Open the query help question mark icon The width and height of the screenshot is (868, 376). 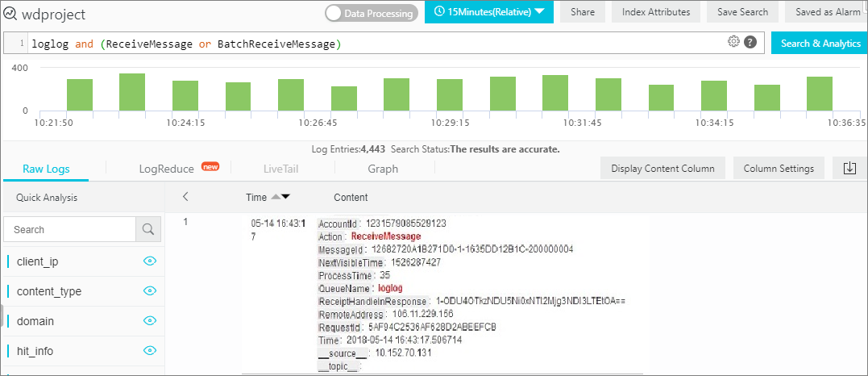[x=750, y=42]
